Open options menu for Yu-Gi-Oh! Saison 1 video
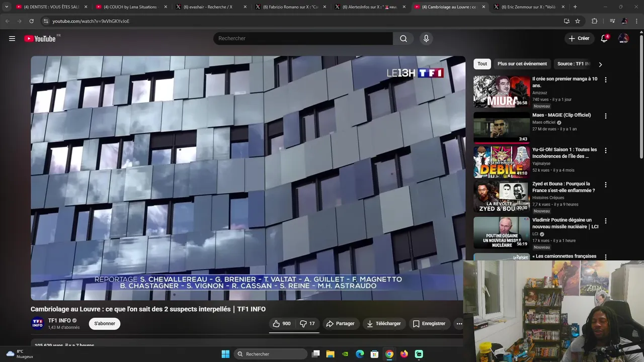The image size is (644, 362). (x=605, y=151)
